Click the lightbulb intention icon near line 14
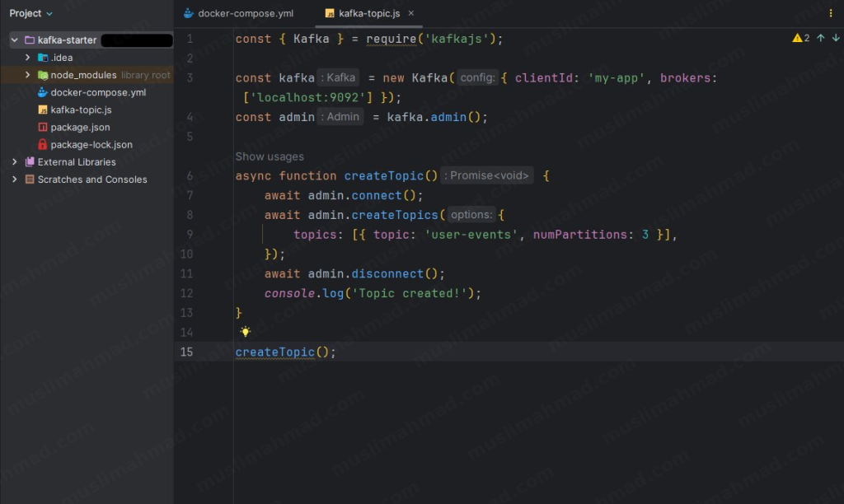This screenshot has width=844, height=504. [245, 332]
